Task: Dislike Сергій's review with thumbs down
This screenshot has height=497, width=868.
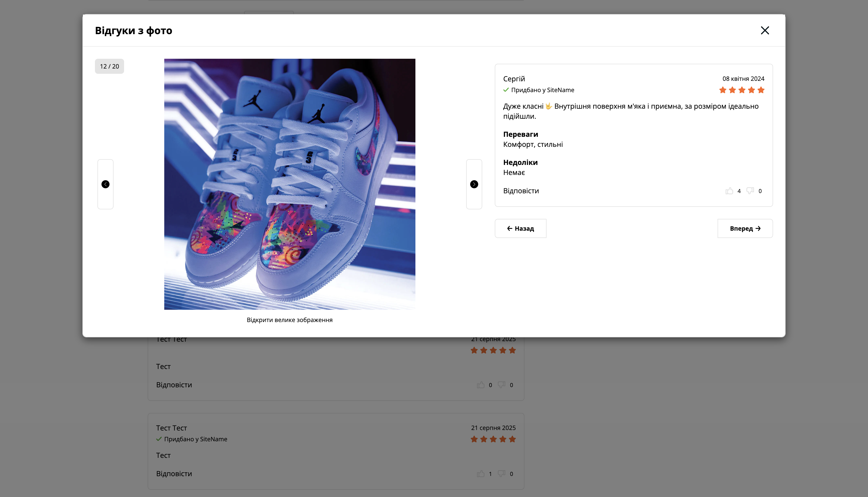Action: [x=750, y=191]
